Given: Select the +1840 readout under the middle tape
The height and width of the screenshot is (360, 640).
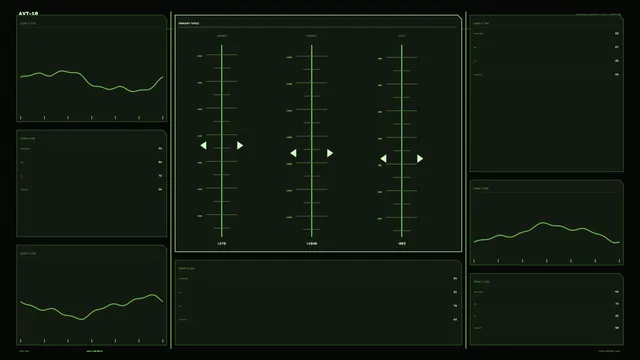Looking at the screenshot, I should point(311,244).
